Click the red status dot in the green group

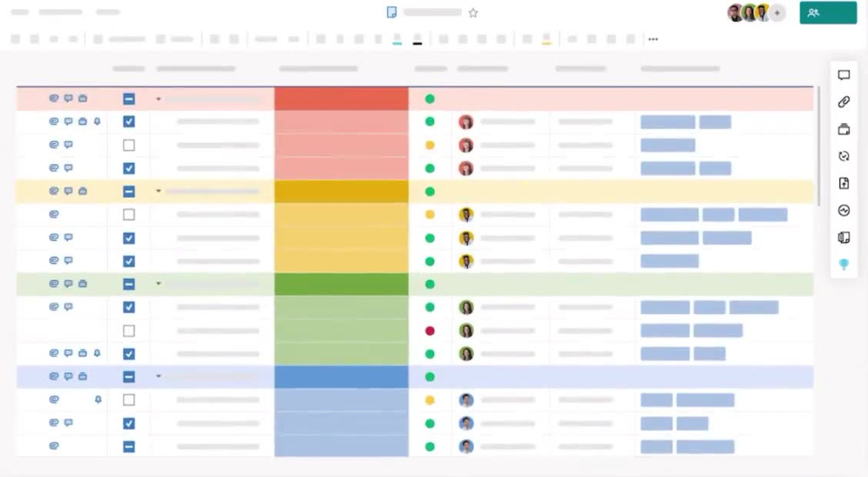[x=430, y=331]
